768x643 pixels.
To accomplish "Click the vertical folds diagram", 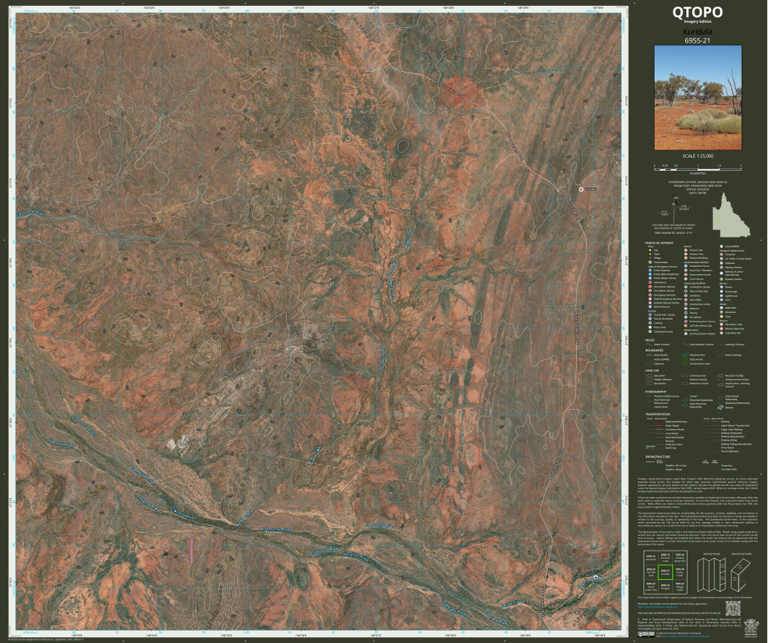I will click(x=712, y=575).
